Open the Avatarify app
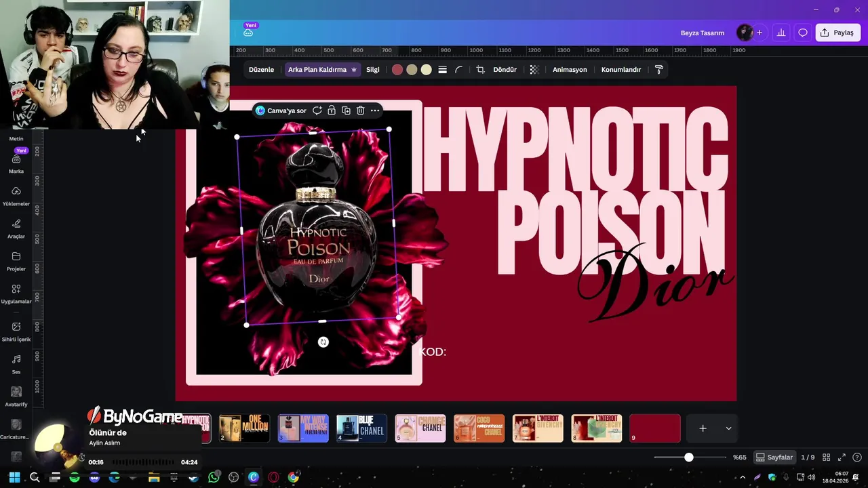Image resolution: width=868 pixels, height=488 pixels. pyautogui.click(x=16, y=397)
